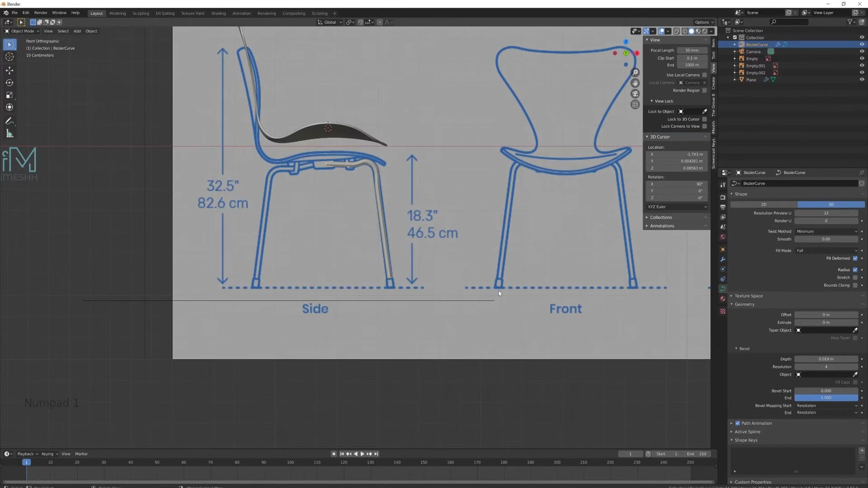This screenshot has width=868, height=488.
Task: Hide BezierCurve in the outliner
Action: coord(862,45)
